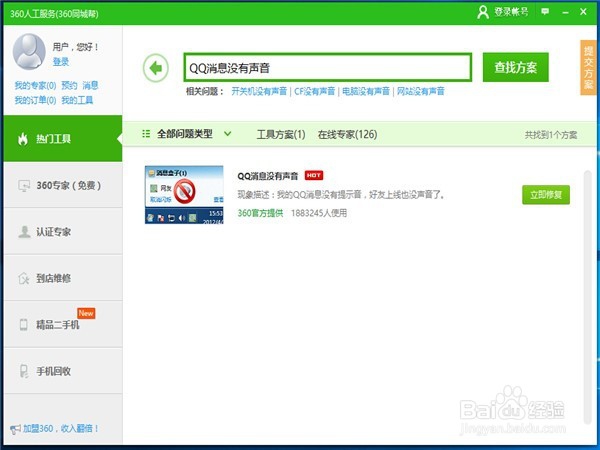Click related question 开关机没有声音
This screenshot has width=600, height=450.
[x=259, y=91]
